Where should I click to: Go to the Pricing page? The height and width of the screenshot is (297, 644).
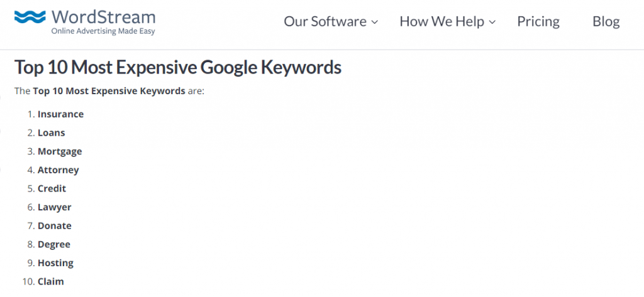pyautogui.click(x=538, y=21)
